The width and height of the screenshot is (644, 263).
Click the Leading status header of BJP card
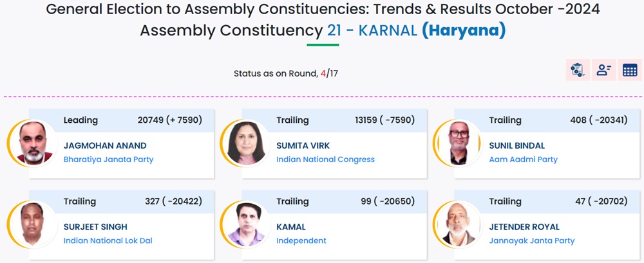(80, 120)
